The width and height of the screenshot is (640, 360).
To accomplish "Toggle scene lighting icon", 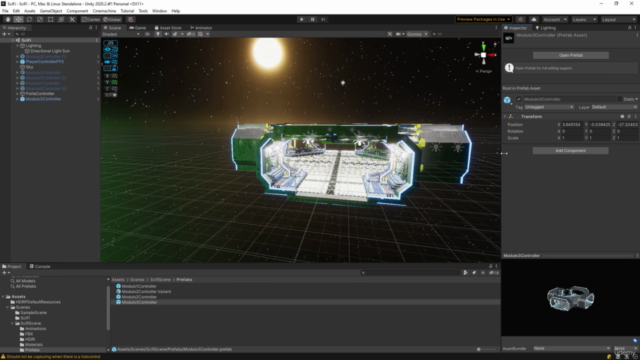I will click(x=158, y=34).
